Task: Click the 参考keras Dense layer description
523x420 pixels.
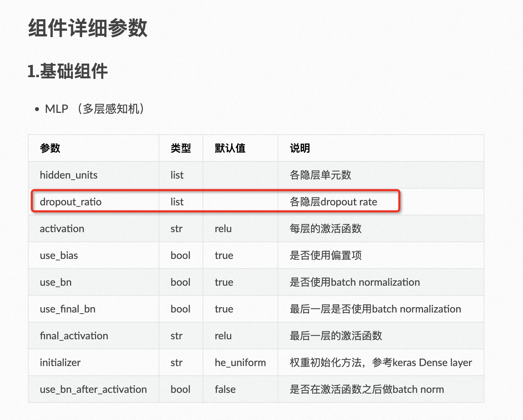Action: coord(422,362)
